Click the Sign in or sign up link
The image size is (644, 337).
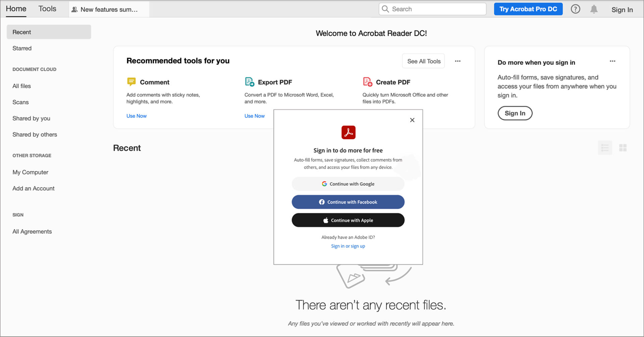click(348, 246)
